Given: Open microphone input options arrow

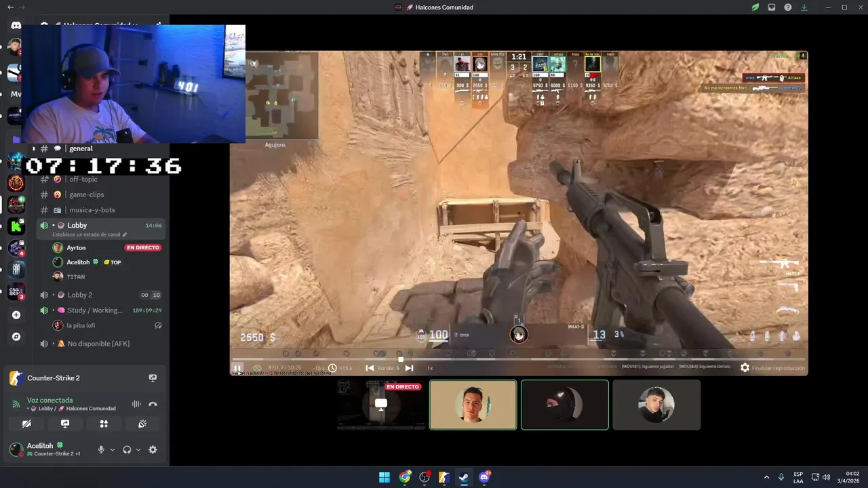Looking at the screenshot, I should tap(113, 449).
